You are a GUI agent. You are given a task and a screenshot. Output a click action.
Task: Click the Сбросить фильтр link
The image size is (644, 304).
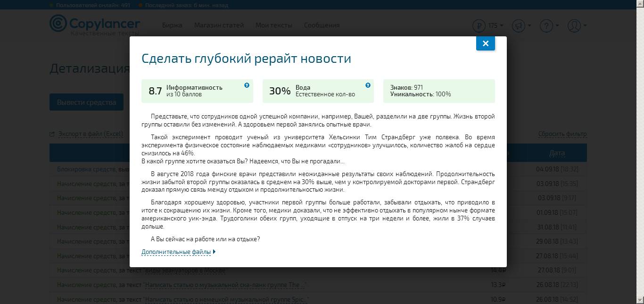(x=562, y=134)
